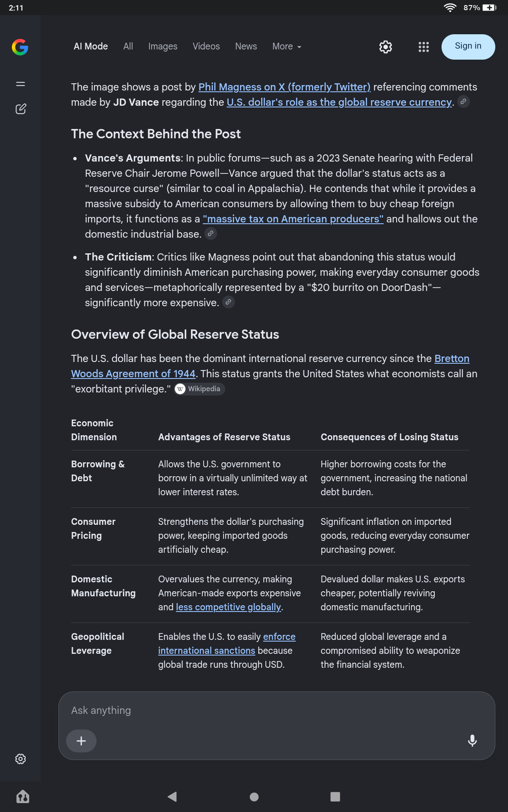Select cell "Significant inflation on imported goods"

click(395, 535)
